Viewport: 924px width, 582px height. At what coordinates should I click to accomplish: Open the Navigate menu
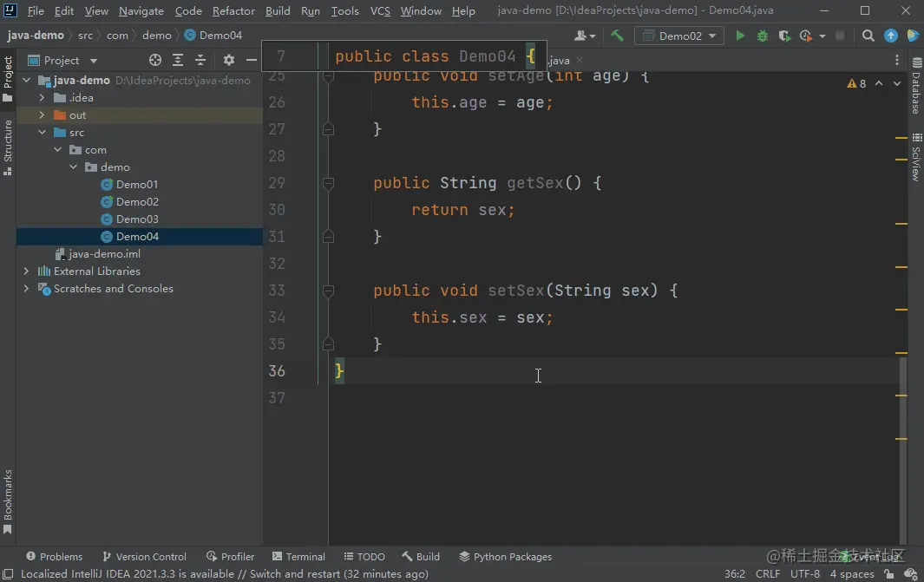click(x=141, y=10)
